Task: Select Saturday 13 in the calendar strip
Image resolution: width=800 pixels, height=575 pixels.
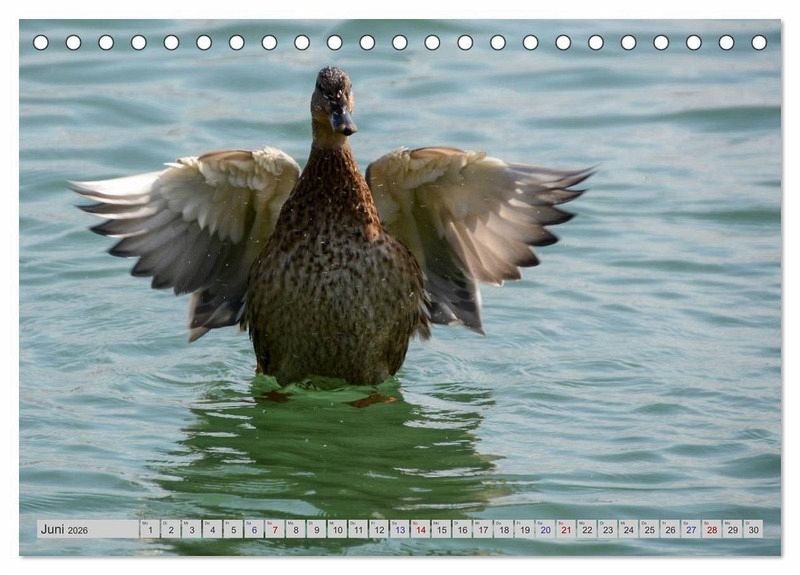Action: [x=400, y=529]
